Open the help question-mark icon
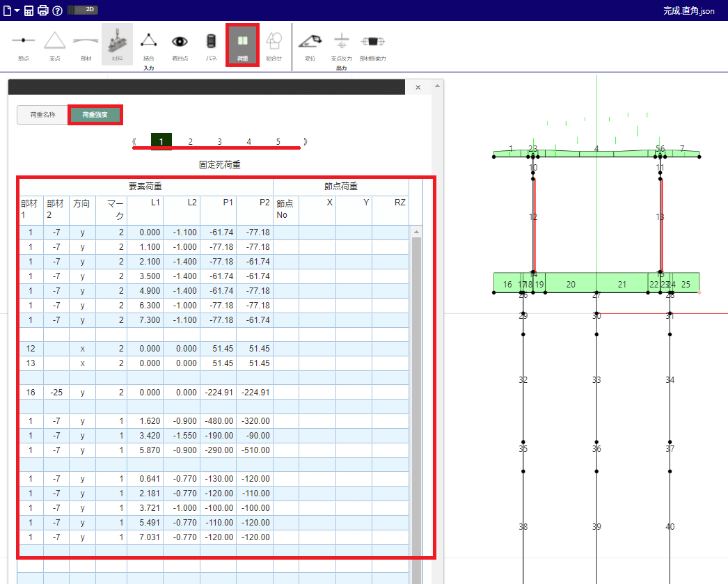This screenshot has width=728, height=584. click(57, 10)
